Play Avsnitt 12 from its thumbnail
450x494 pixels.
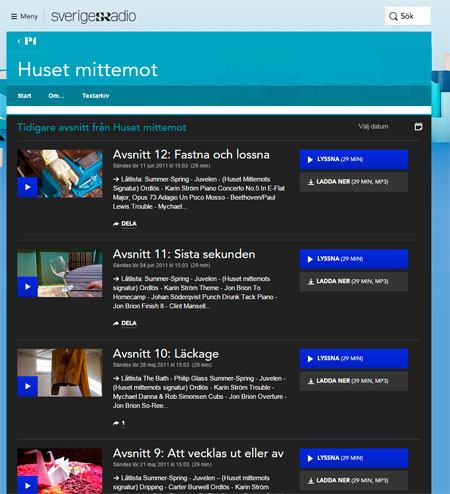(x=27, y=187)
